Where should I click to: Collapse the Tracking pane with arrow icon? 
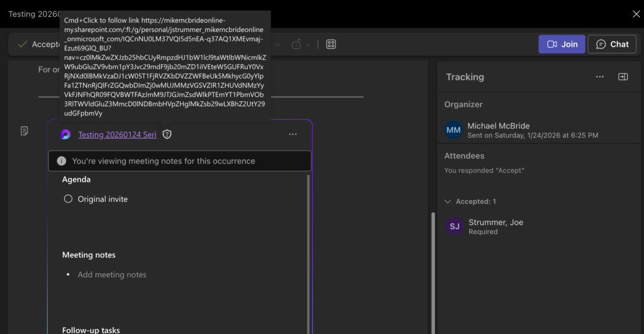[623, 77]
